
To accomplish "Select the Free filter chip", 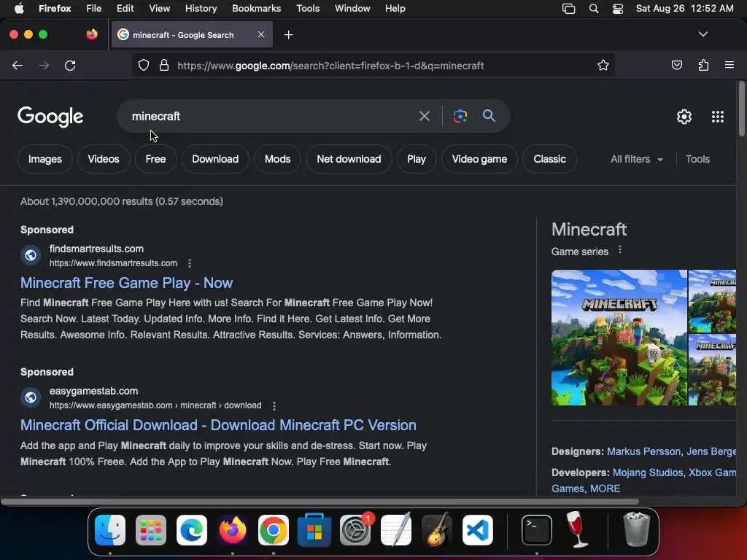I will pyautogui.click(x=155, y=159).
